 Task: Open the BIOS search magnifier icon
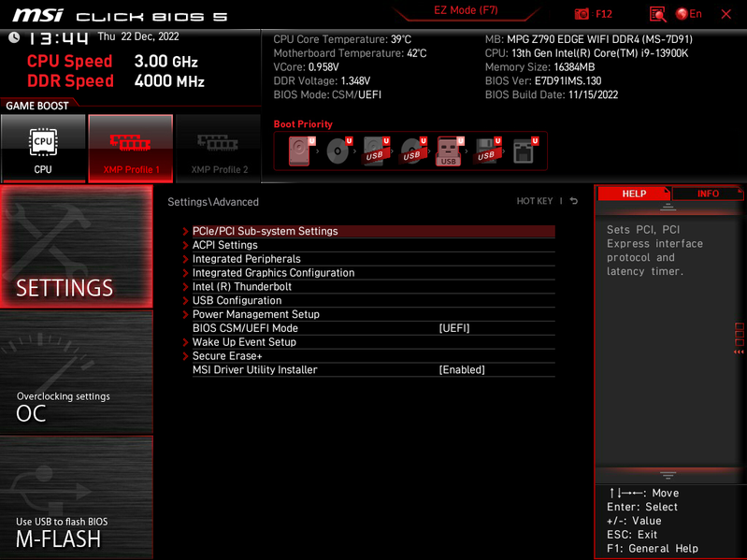point(657,14)
